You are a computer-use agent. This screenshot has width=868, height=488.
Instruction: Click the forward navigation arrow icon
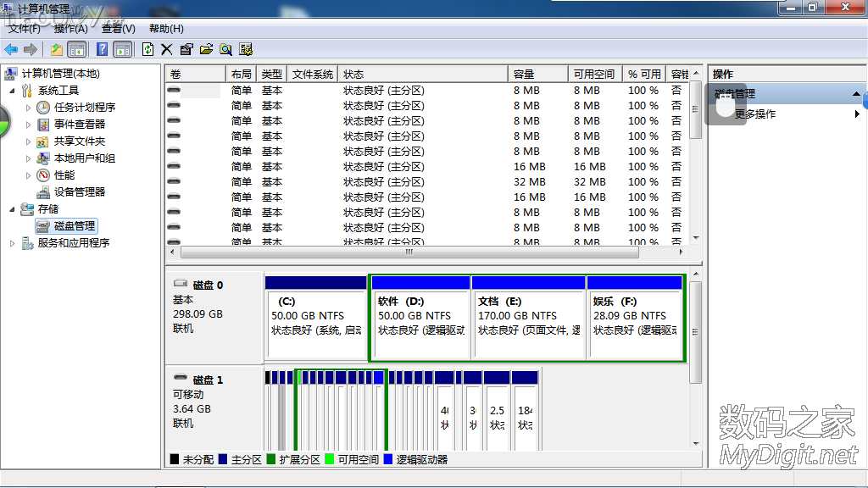(x=30, y=49)
